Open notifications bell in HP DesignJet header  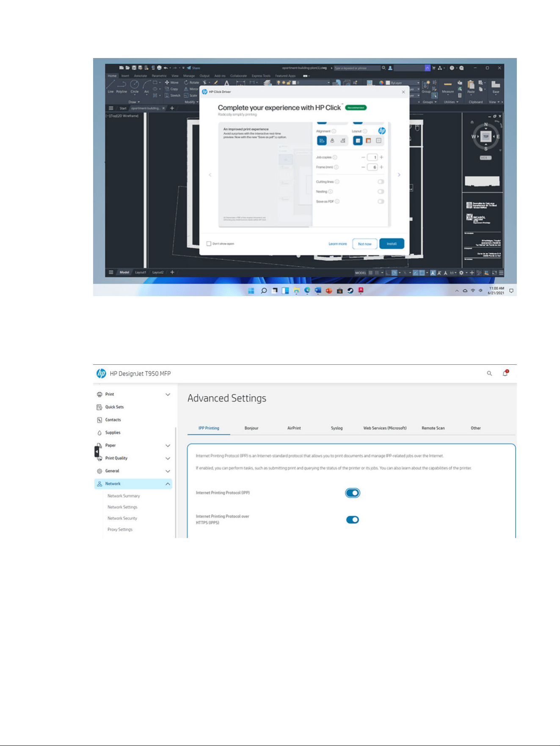(505, 373)
